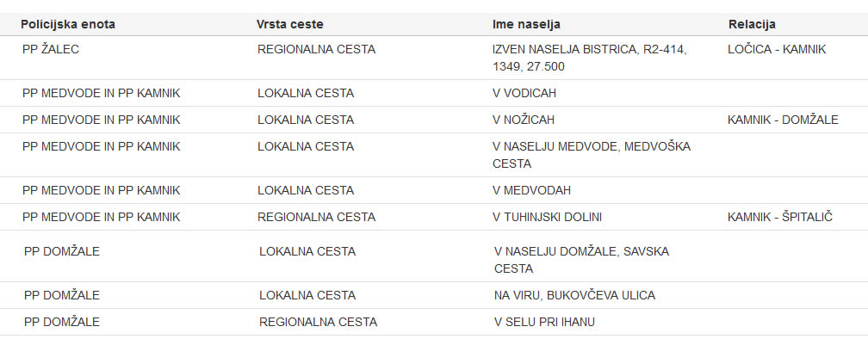The image size is (868, 339).
Task: Click REGIONALNA CESTA in the Selu pri Ihanu row
Action: pos(319,322)
